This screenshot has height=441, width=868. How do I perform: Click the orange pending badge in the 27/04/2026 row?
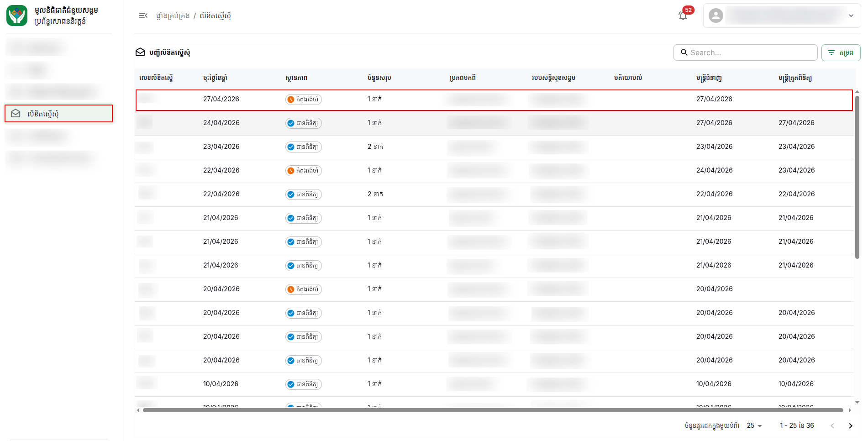(x=304, y=99)
